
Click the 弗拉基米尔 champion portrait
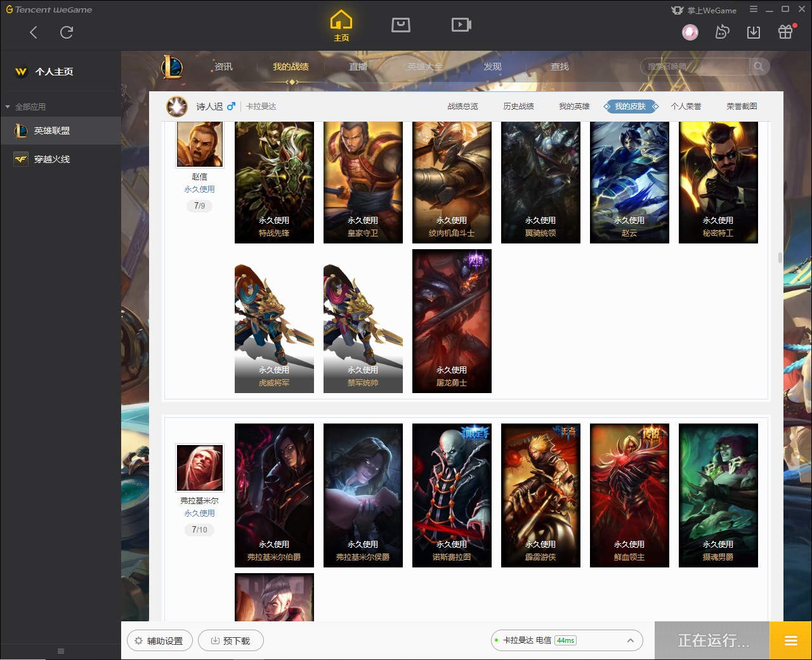click(x=200, y=468)
